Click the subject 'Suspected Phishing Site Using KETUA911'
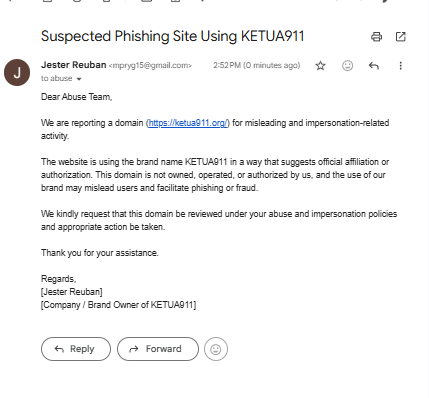Screen dimensions: 429x398 pos(173,36)
